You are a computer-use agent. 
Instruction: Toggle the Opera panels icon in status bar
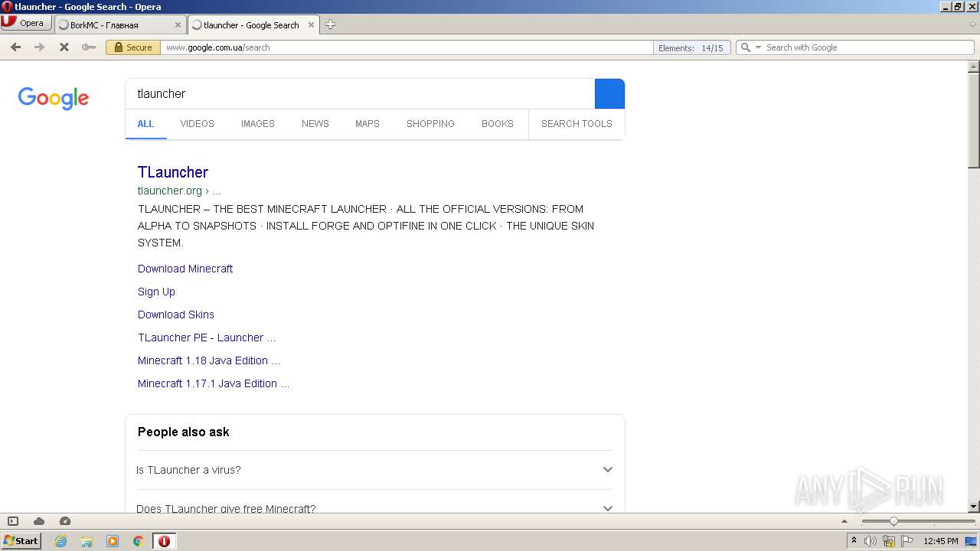[13, 521]
